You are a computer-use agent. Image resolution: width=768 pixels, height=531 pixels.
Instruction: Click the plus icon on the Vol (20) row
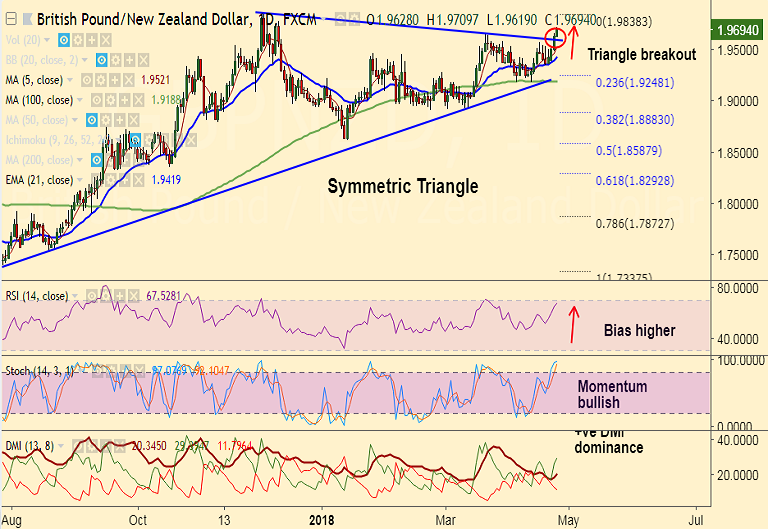click(x=92, y=40)
